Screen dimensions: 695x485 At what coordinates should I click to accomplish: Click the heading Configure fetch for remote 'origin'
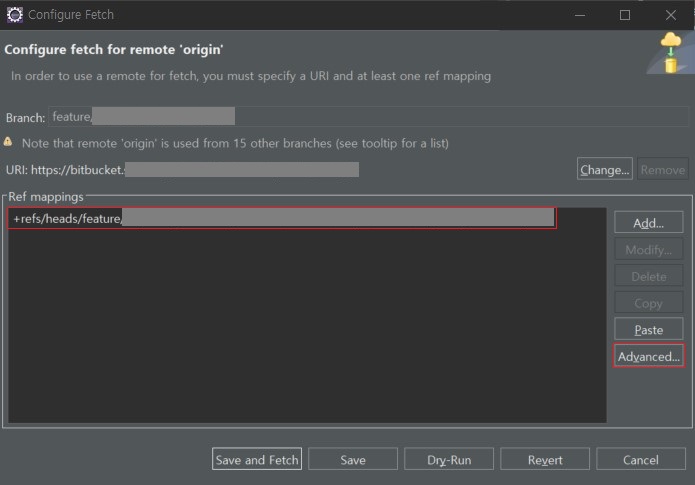(x=113, y=49)
